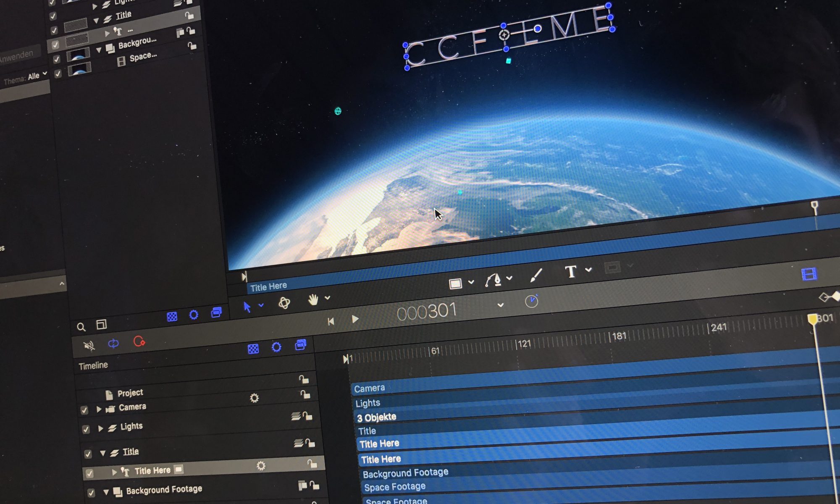Open gear behaviors icon on Camera row
The height and width of the screenshot is (504, 840).
pos(254,398)
